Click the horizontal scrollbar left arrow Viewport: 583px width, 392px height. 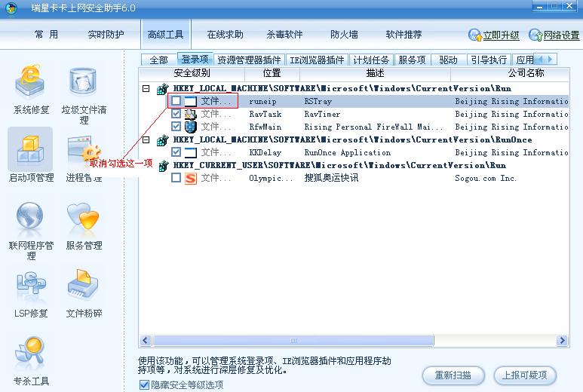coord(146,340)
